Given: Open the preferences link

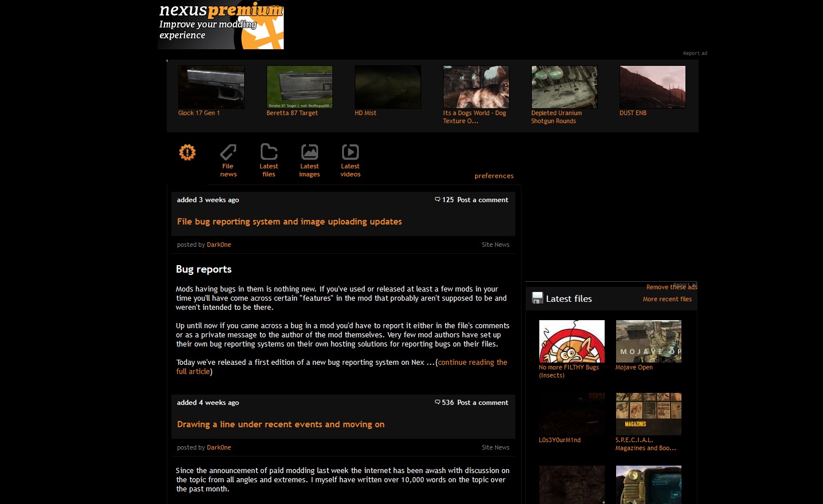Looking at the screenshot, I should [494, 176].
